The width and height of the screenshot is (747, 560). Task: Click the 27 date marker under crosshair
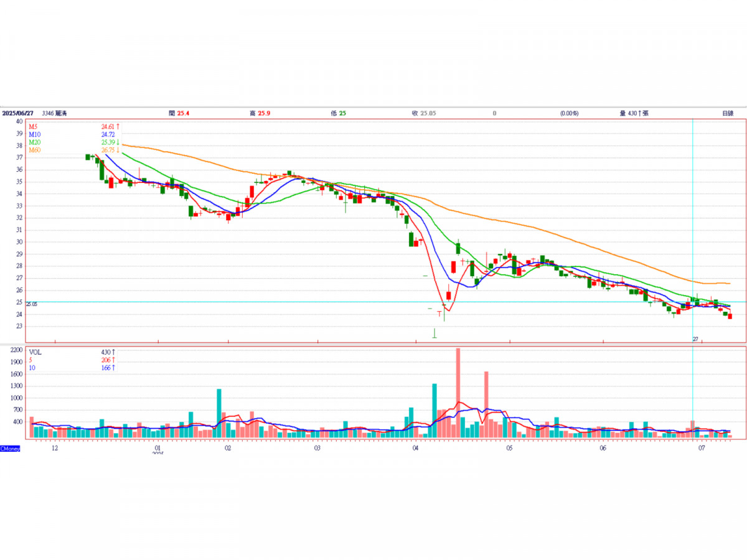pos(696,339)
